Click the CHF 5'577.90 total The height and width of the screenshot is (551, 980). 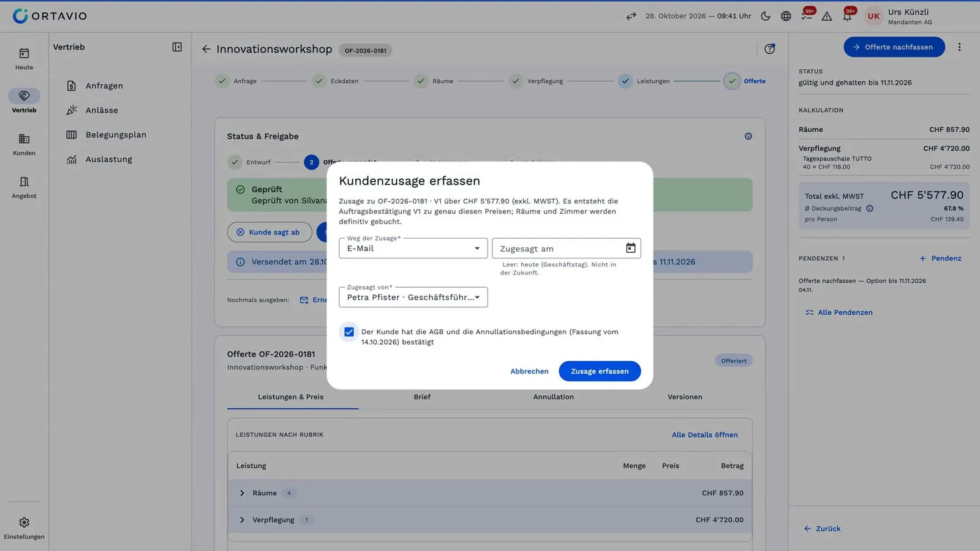(x=927, y=195)
